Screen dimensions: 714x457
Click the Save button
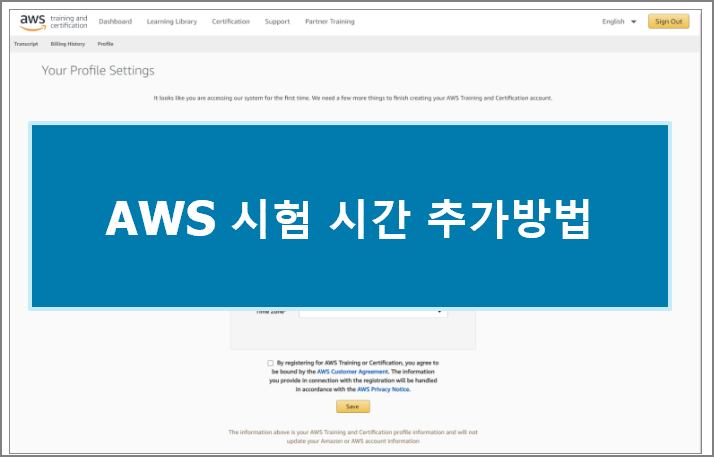click(353, 406)
